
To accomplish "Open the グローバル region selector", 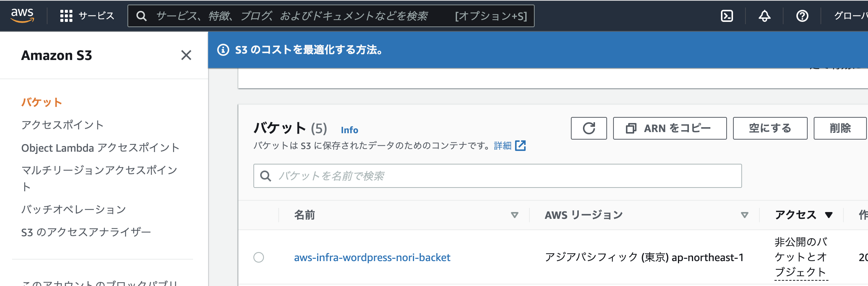I will pos(851,16).
